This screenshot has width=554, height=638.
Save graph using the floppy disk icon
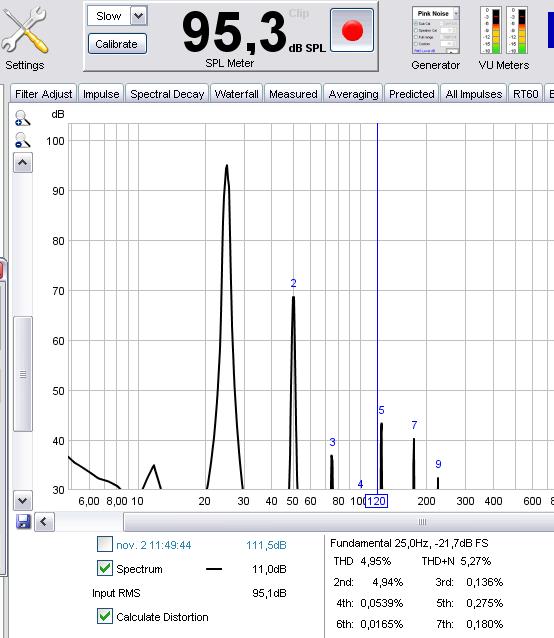pos(23,521)
